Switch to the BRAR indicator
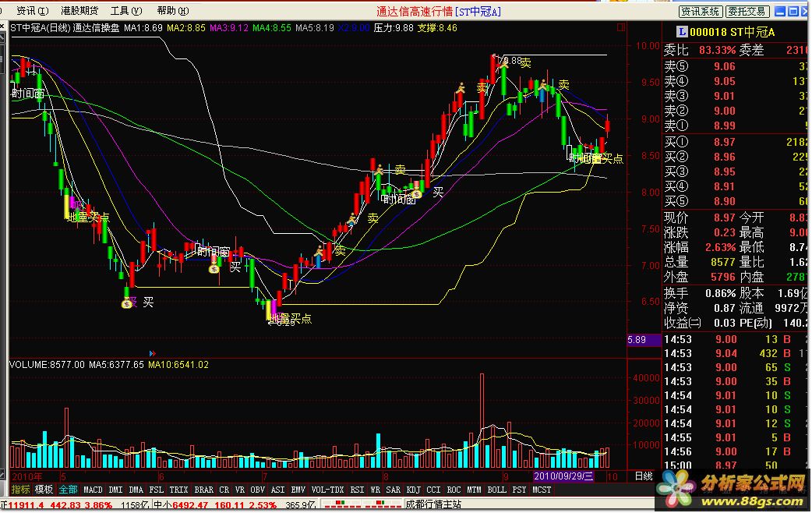 coord(204,490)
